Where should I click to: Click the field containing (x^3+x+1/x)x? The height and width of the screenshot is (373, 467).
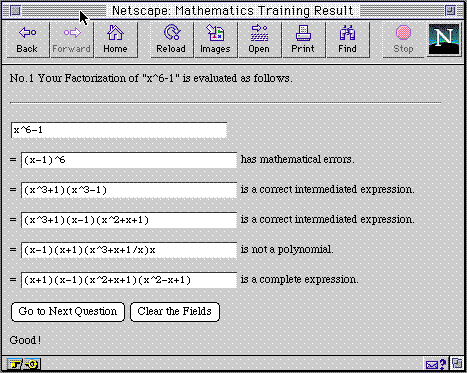pos(129,250)
